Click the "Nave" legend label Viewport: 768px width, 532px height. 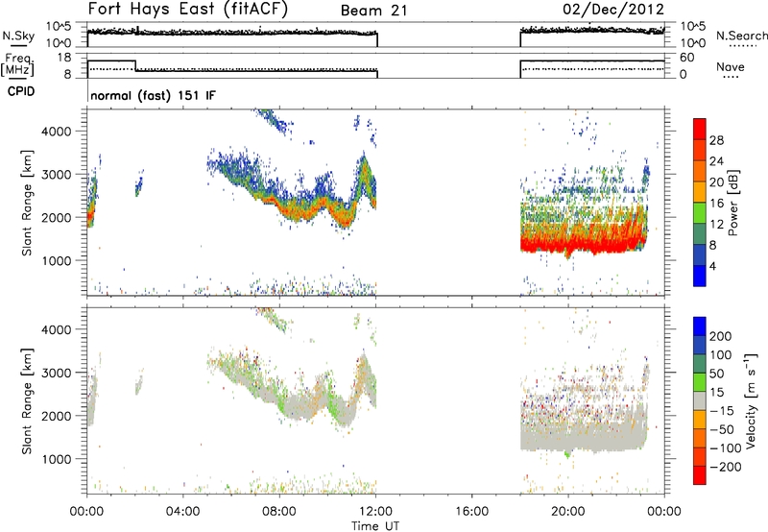[731, 67]
